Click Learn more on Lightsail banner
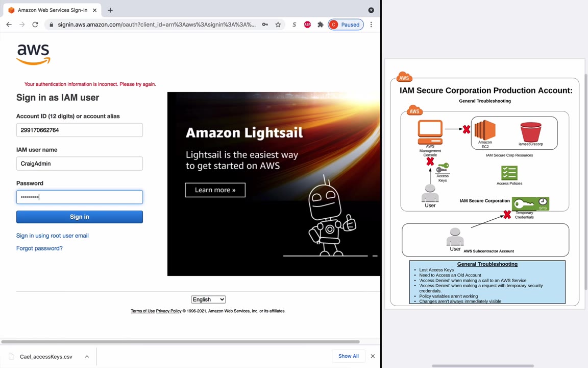 click(x=215, y=190)
